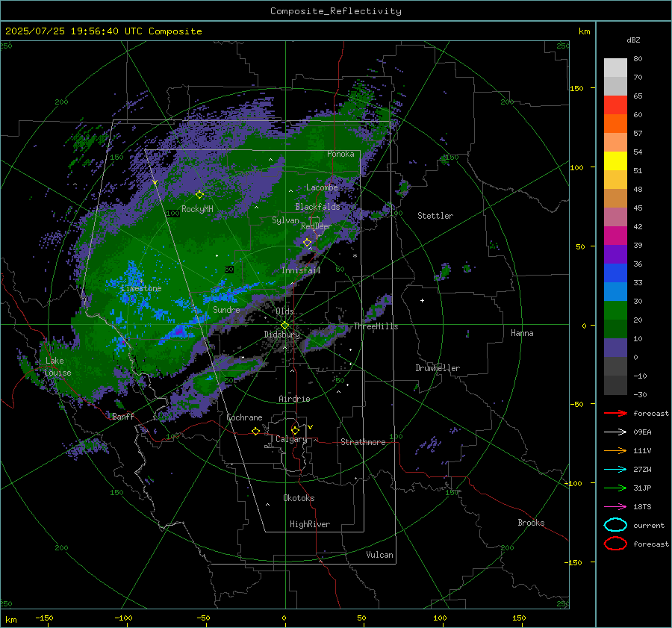Click the Limestone label on map
The image size is (672, 628).
[141, 288]
